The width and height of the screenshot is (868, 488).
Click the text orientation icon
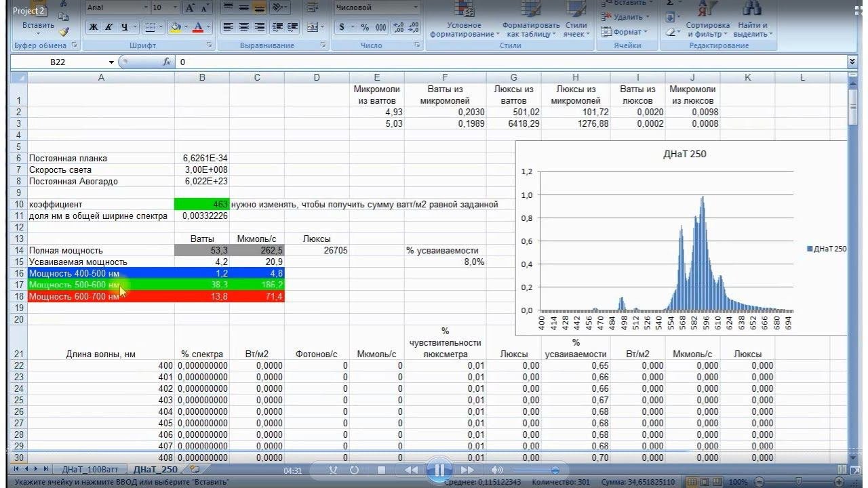(277, 7)
